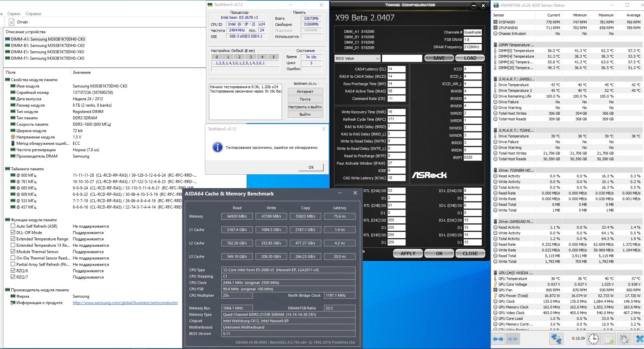Click the profile name field beside BIOS Value

point(402,58)
